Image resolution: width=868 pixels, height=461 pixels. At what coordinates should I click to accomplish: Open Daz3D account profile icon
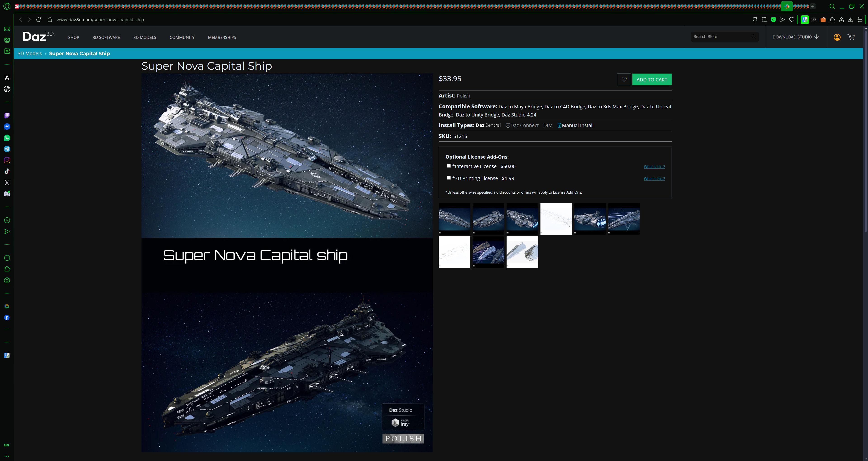837,37
